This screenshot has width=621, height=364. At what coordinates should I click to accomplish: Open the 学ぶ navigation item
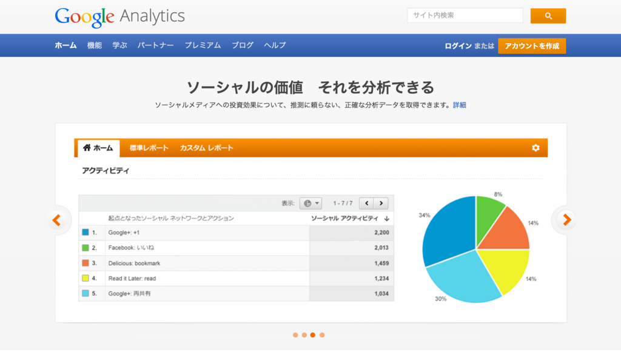(119, 45)
